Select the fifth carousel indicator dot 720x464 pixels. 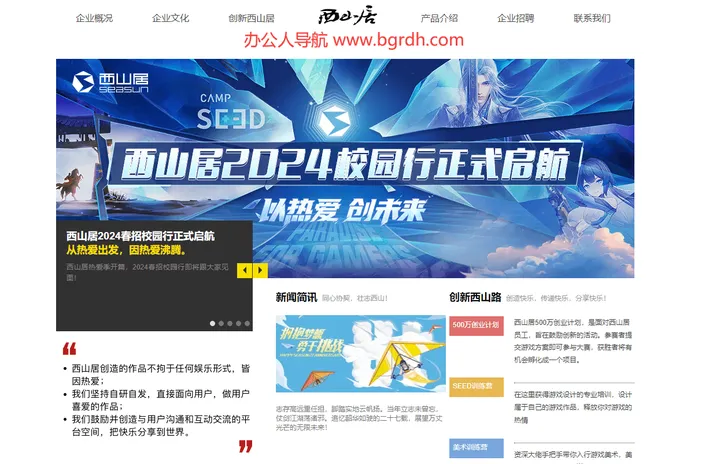pyautogui.click(x=247, y=323)
